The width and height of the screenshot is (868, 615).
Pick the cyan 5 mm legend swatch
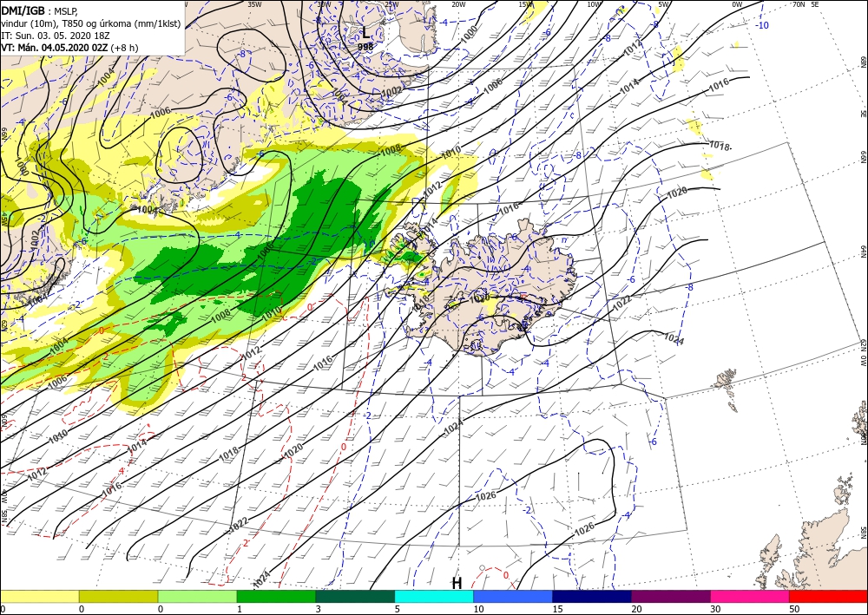coord(434,596)
